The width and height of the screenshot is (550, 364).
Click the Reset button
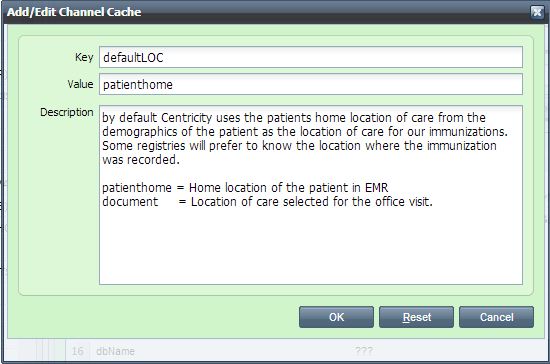(416, 317)
